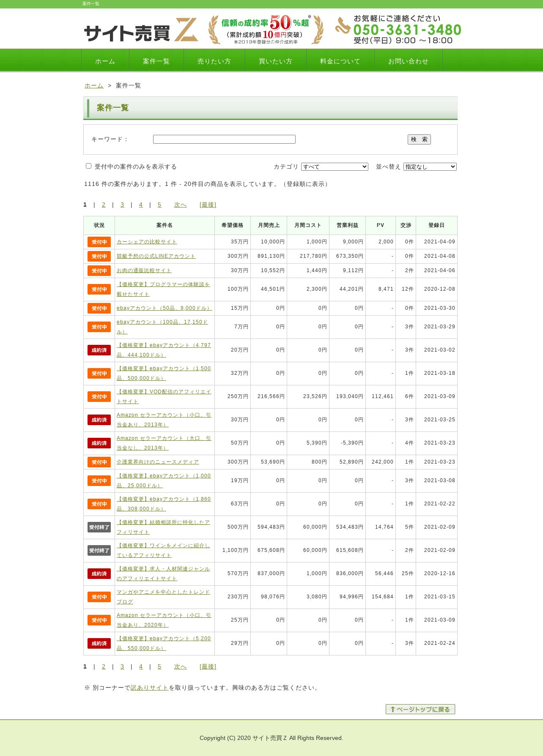Click the 検索 button

pos(419,139)
